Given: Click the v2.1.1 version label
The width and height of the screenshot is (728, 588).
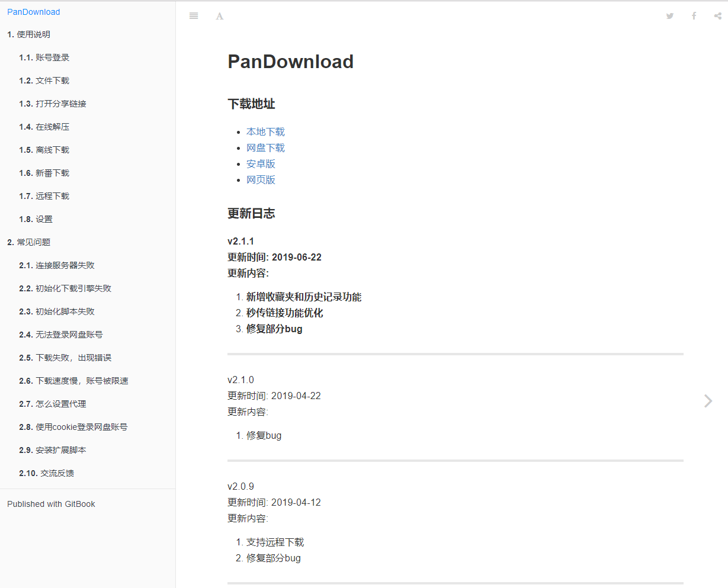Looking at the screenshot, I should pyautogui.click(x=240, y=241).
